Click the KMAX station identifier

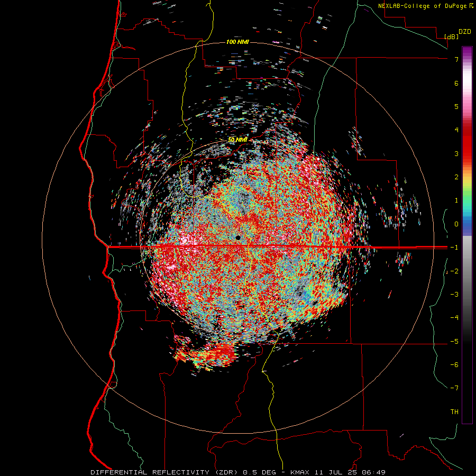click(300, 472)
